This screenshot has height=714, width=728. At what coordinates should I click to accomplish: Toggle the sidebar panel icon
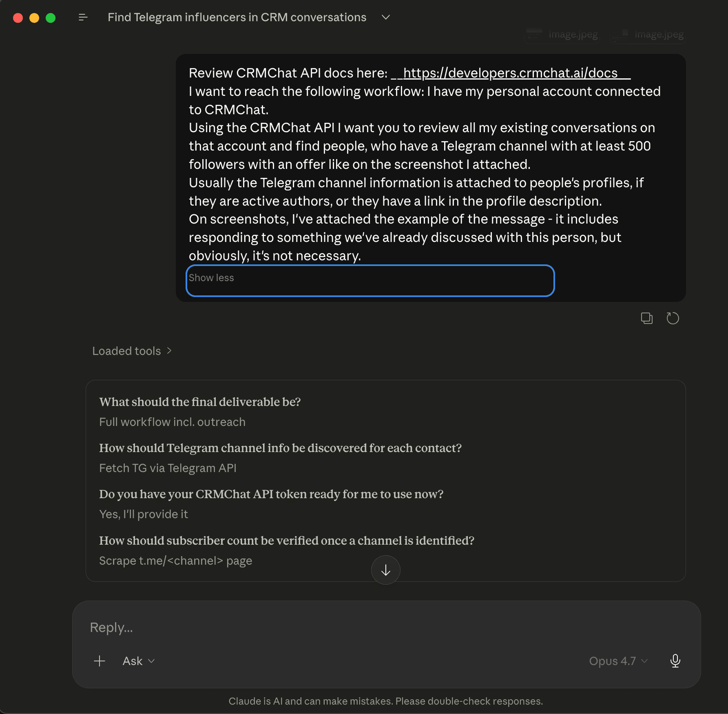pos(83,17)
